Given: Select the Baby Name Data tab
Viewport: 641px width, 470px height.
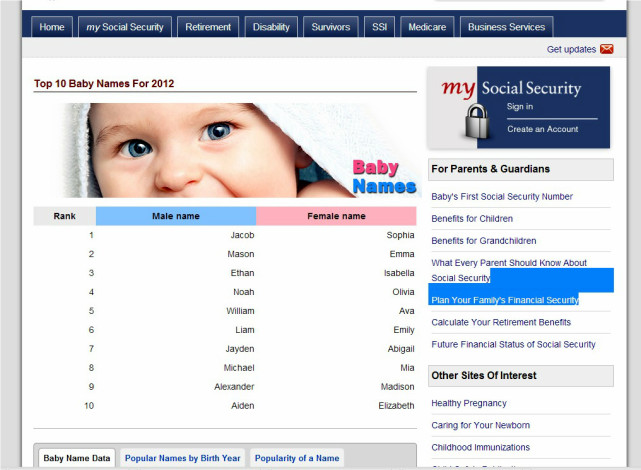Looking at the screenshot, I should pos(77,458).
